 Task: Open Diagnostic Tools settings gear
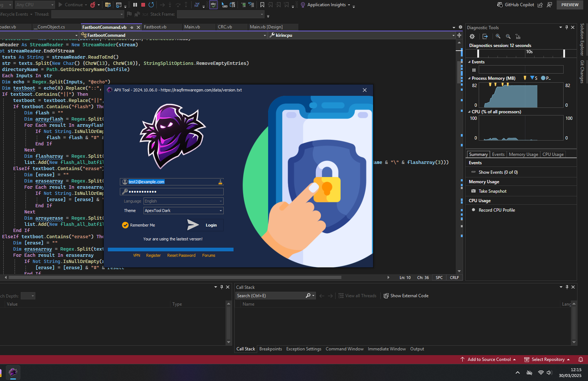pos(472,36)
